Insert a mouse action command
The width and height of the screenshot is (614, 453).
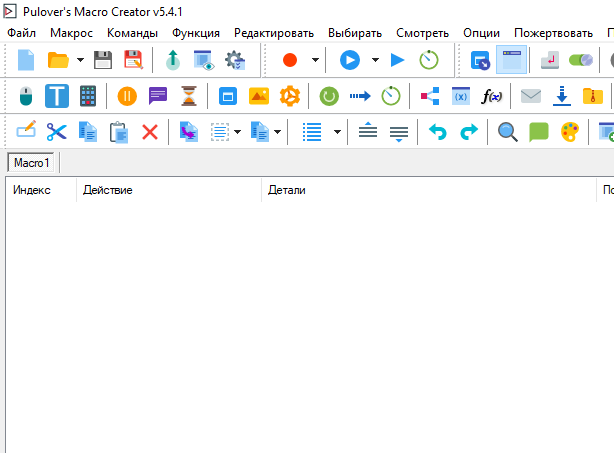(x=26, y=96)
